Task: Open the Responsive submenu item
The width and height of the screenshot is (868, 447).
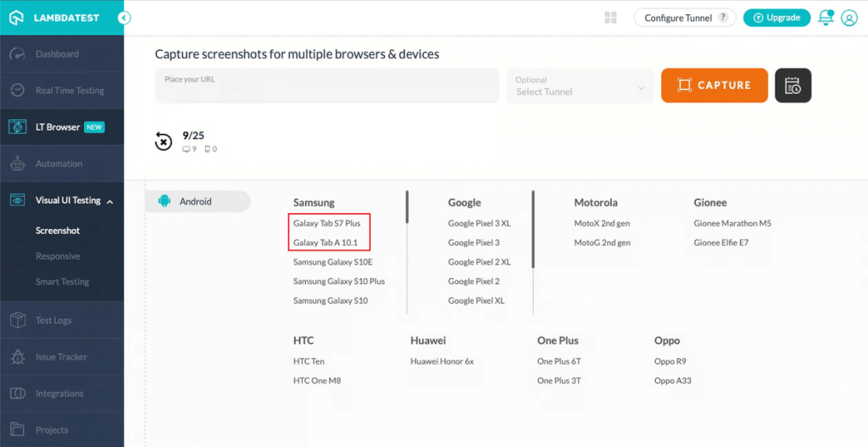Action: (x=58, y=256)
